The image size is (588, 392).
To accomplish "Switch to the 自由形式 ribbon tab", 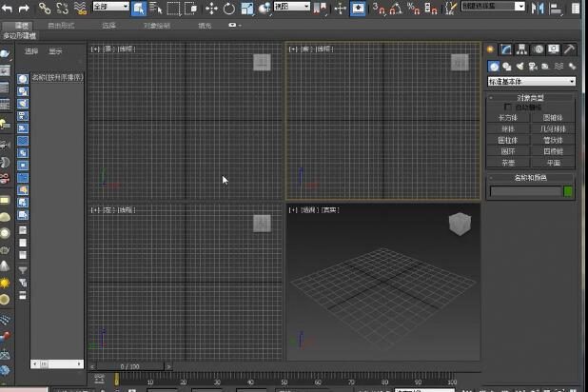I will pos(61,25).
